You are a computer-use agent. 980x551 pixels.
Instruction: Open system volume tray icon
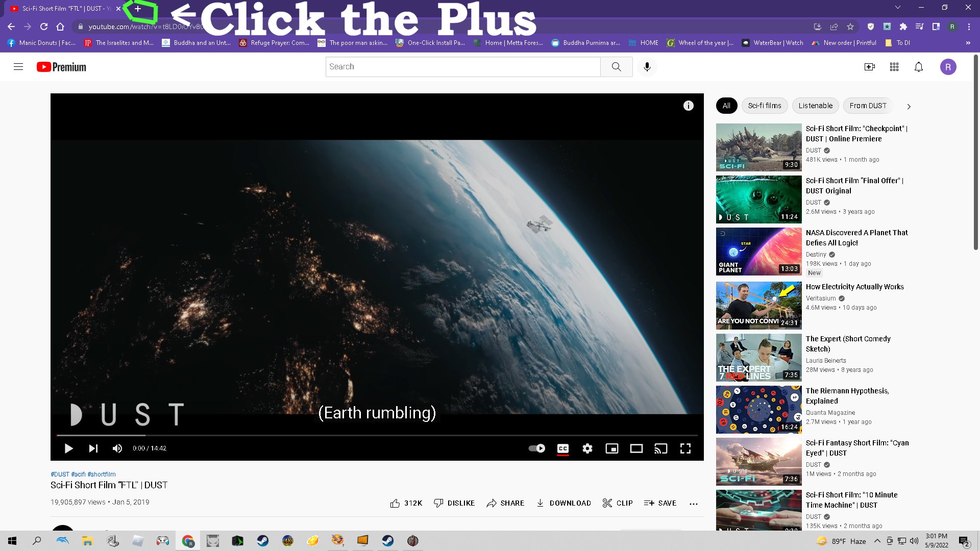click(914, 541)
